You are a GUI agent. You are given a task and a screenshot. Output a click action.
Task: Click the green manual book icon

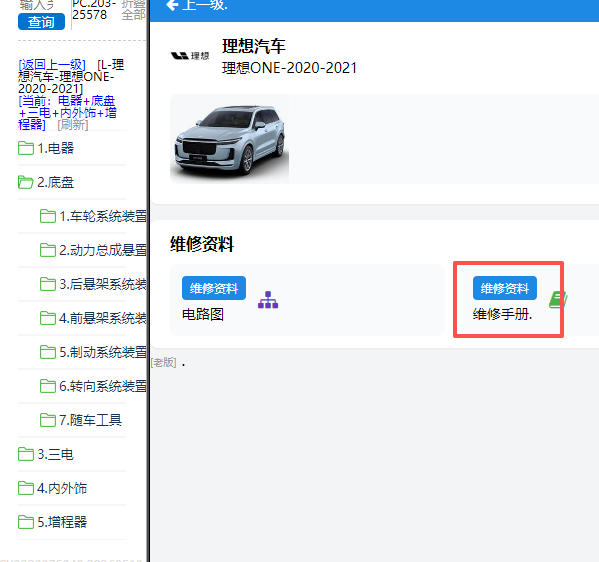pyautogui.click(x=558, y=300)
